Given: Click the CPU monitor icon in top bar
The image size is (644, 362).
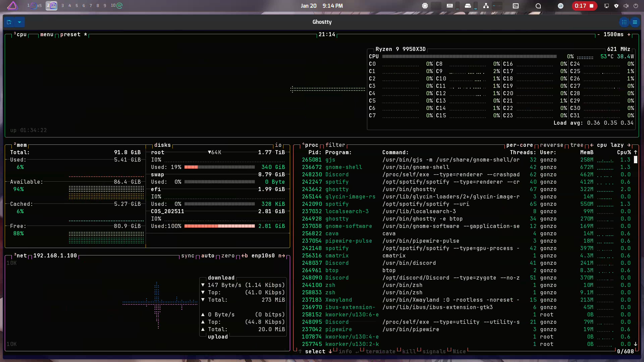Looking at the screenshot, I should coord(425,6).
